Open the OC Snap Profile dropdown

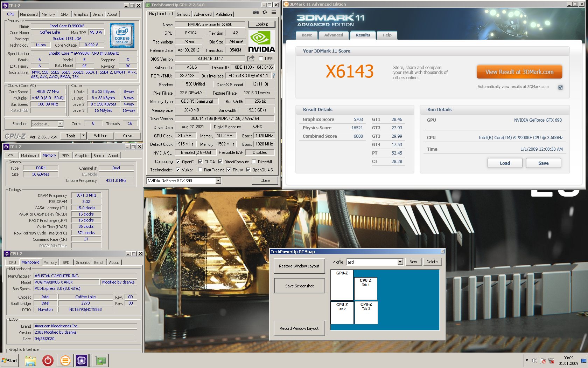pyautogui.click(x=400, y=262)
